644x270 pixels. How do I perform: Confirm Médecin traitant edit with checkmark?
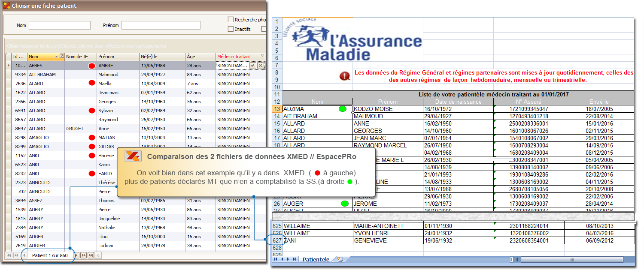(x=253, y=66)
